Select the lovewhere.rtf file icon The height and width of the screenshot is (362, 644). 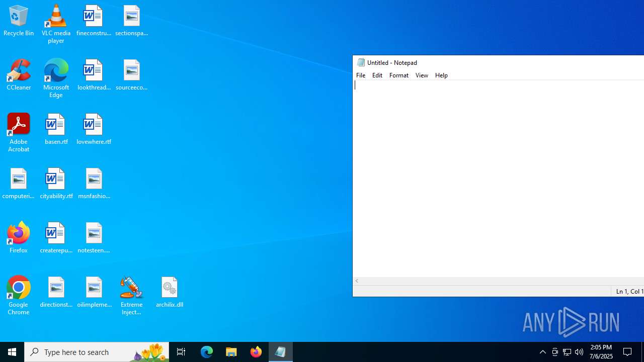94,130
